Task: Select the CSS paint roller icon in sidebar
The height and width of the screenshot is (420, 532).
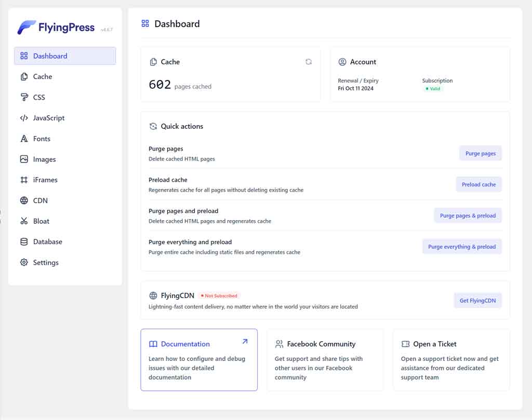Action: pyautogui.click(x=24, y=97)
